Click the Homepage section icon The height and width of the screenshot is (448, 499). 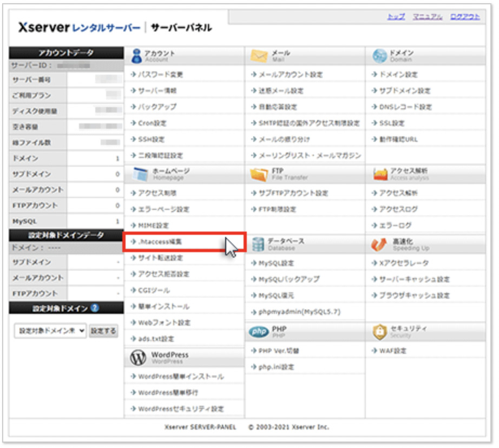tap(140, 174)
